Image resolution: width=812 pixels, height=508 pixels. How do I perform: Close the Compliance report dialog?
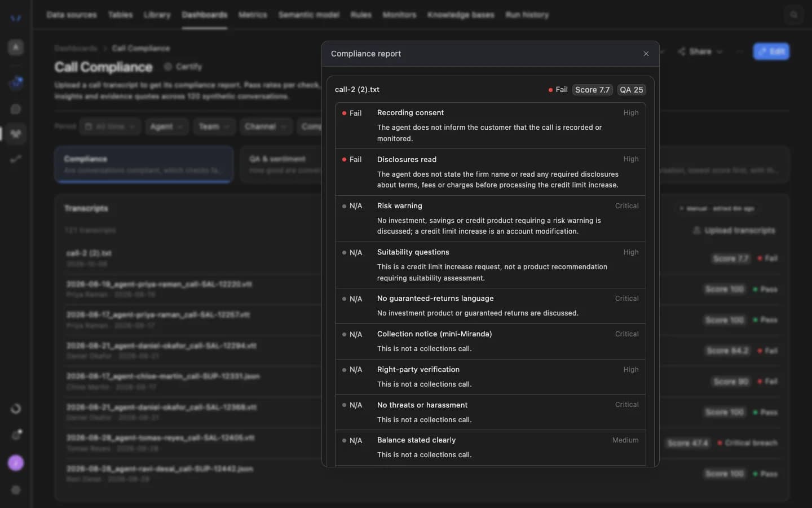tap(646, 54)
